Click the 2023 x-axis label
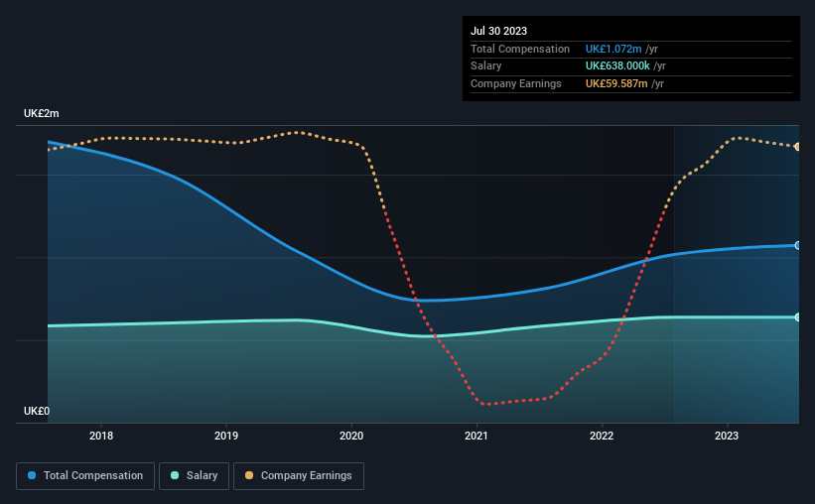This screenshot has height=504, width=815. (726, 436)
